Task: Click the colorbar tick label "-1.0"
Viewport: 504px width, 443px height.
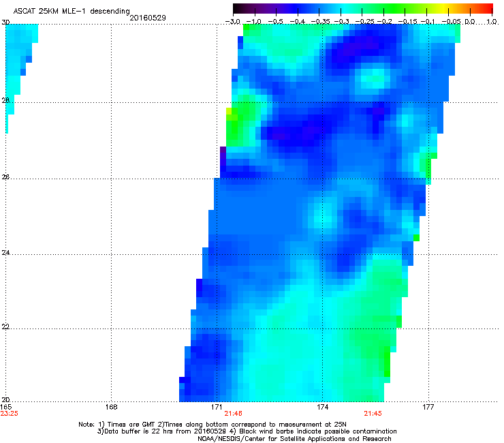Action: 253,22
